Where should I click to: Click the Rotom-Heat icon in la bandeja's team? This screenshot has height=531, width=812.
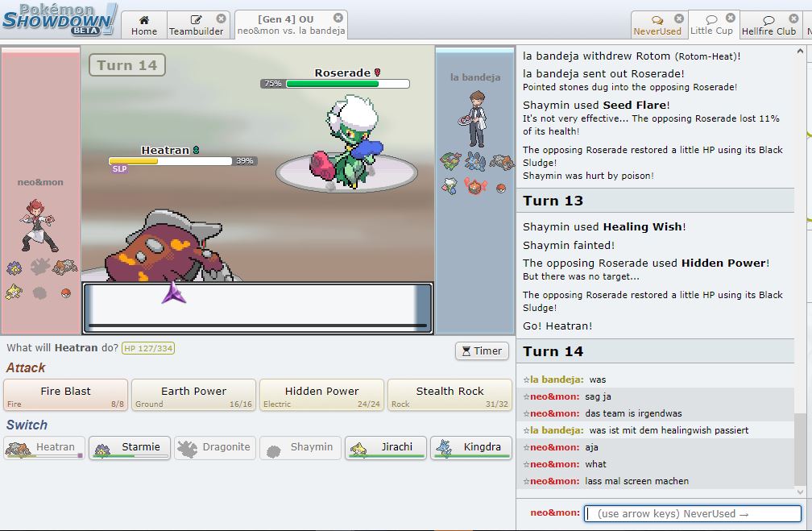pyautogui.click(x=475, y=186)
